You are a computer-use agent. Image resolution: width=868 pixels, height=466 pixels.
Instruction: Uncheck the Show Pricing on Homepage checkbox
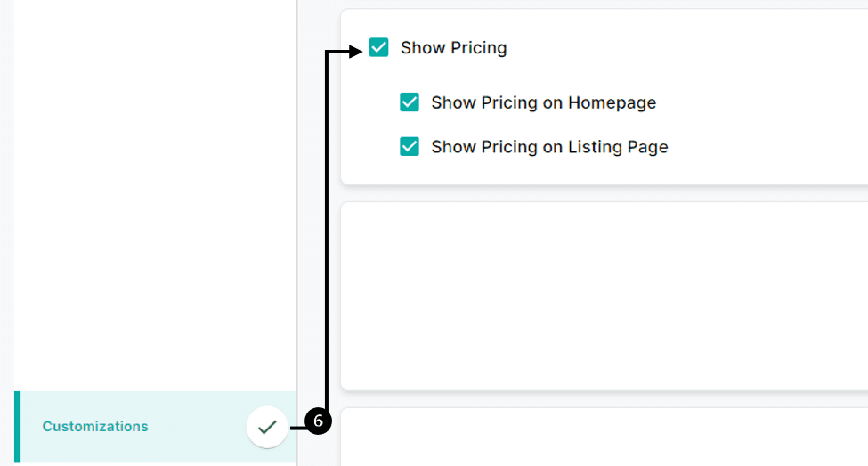410,102
